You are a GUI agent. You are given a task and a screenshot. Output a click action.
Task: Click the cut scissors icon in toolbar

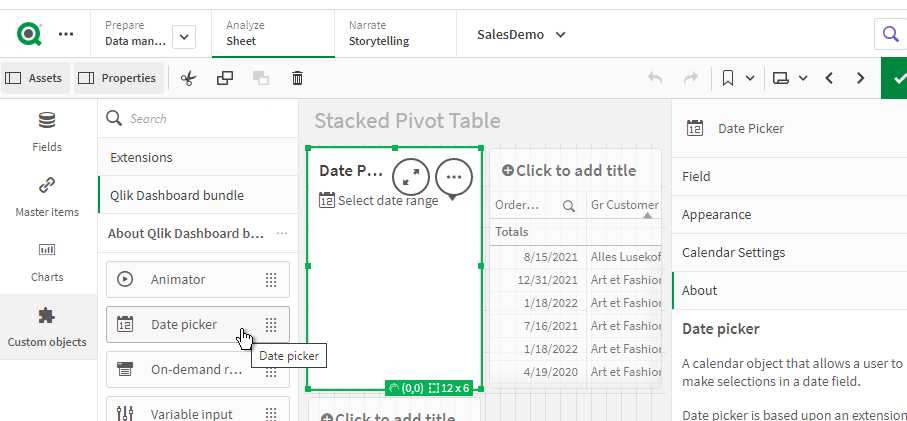[188, 78]
